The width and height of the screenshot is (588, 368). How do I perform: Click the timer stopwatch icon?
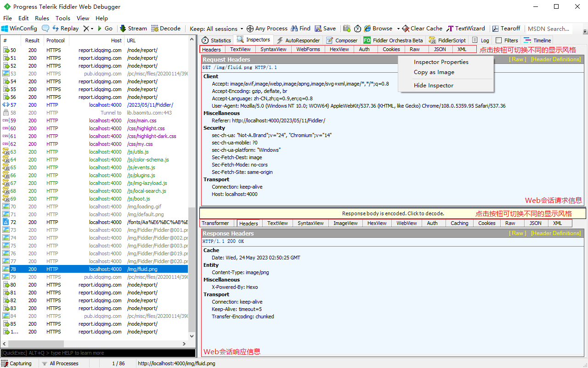pos(358,29)
